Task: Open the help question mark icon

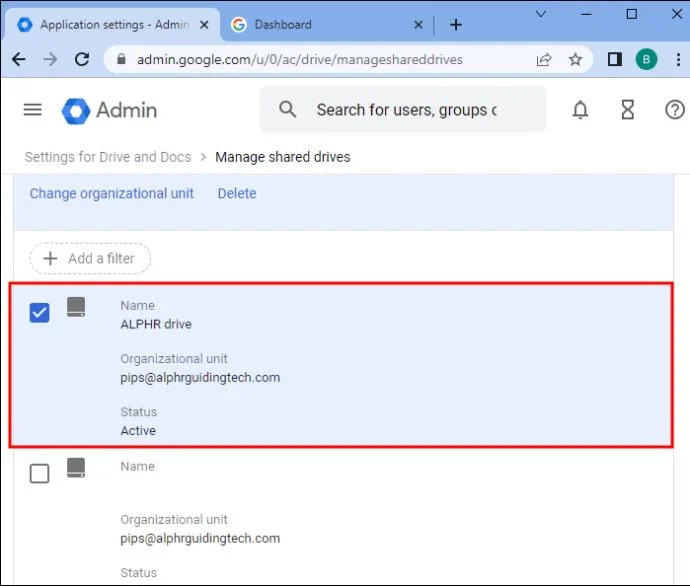Action: pyautogui.click(x=674, y=110)
